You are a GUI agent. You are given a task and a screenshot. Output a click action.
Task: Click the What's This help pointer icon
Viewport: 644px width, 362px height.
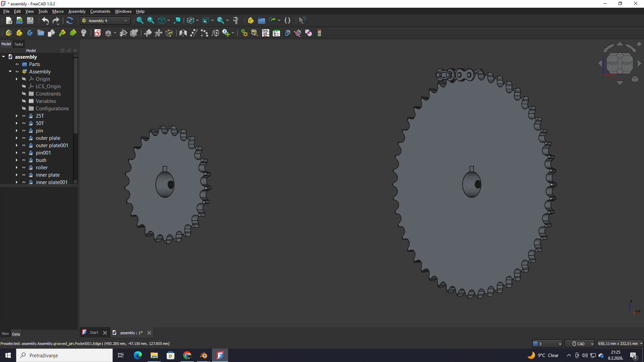pos(302,20)
